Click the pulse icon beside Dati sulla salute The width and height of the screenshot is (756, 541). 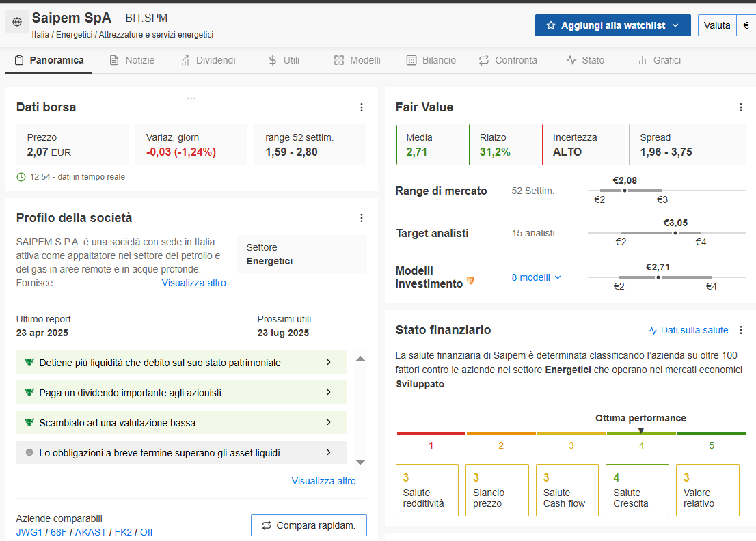[x=653, y=331]
